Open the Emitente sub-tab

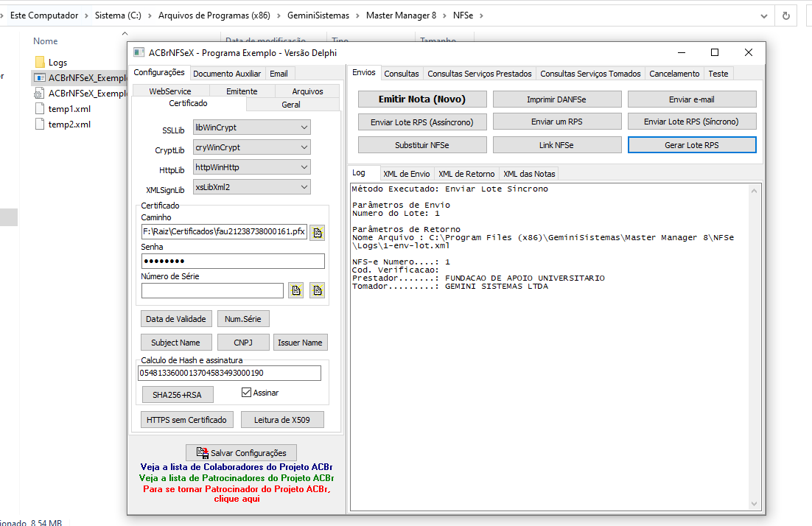[x=242, y=91]
